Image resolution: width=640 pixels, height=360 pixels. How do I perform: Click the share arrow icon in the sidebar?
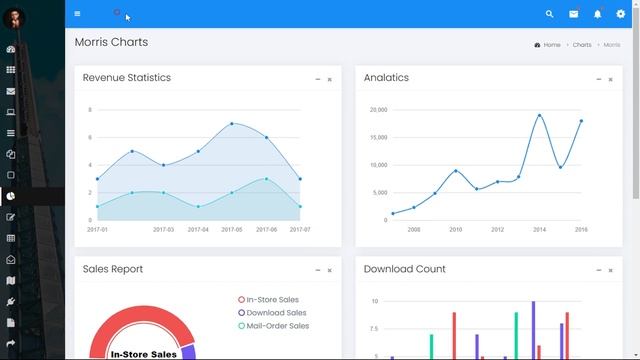pyautogui.click(x=11, y=343)
